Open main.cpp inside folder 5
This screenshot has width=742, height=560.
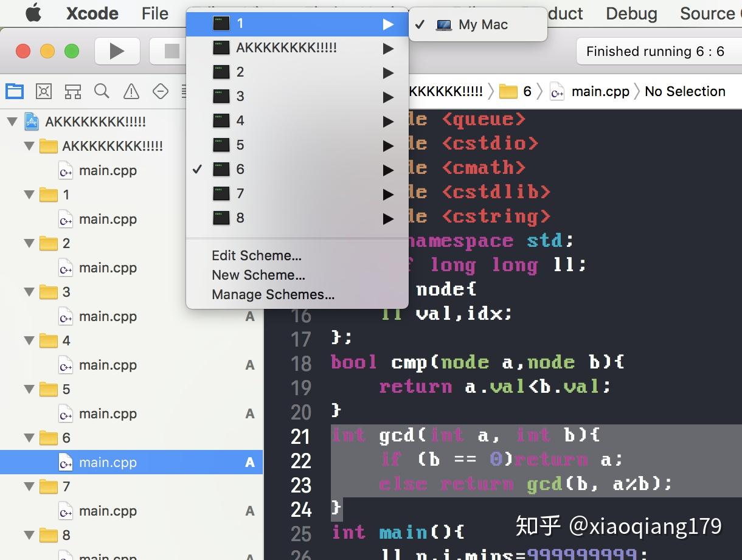click(131, 413)
